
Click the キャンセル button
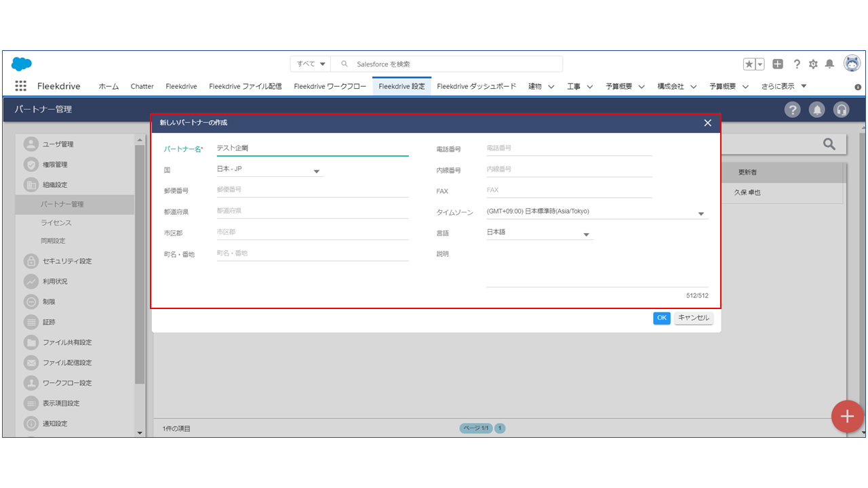tap(693, 318)
